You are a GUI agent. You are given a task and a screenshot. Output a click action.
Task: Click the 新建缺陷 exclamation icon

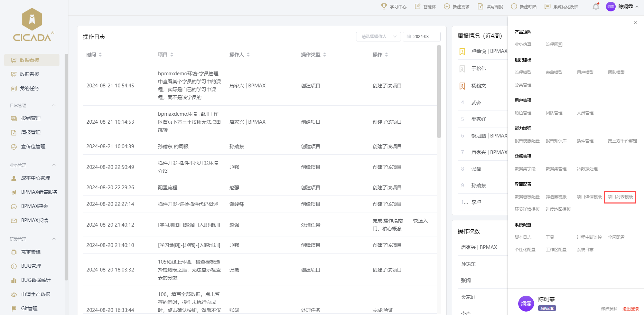coord(514,7)
